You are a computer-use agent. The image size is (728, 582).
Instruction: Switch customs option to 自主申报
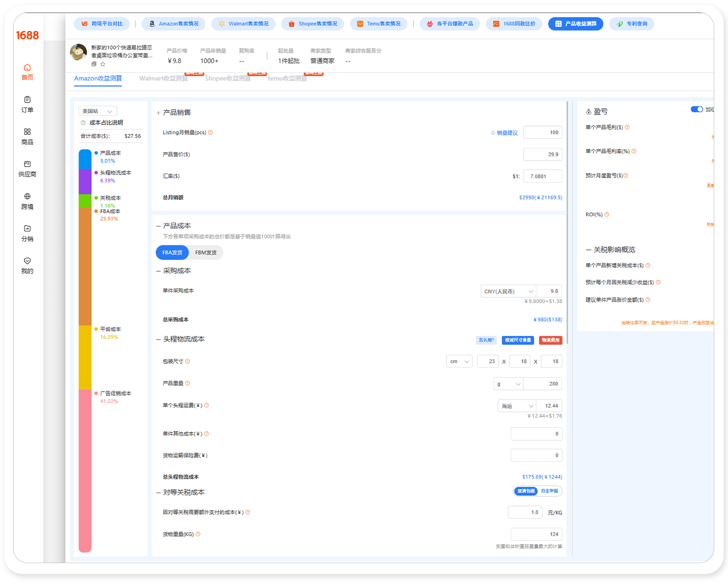click(549, 491)
